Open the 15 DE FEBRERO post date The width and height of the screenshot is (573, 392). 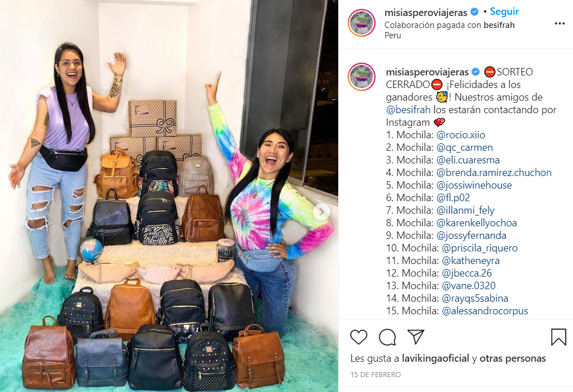tap(375, 374)
